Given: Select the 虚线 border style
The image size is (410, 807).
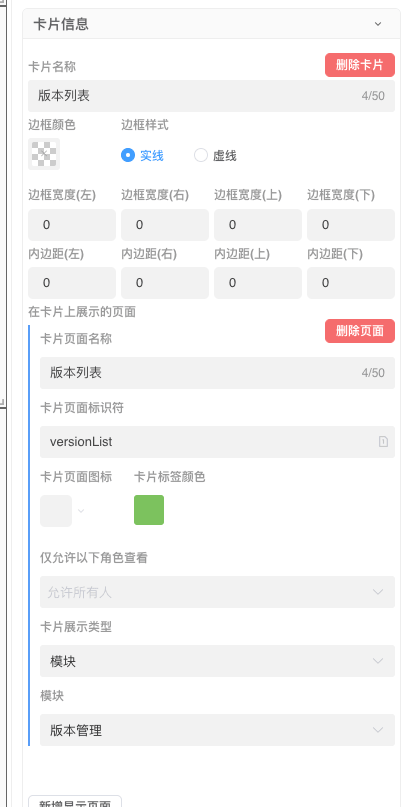Looking at the screenshot, I should pos(215,155).
